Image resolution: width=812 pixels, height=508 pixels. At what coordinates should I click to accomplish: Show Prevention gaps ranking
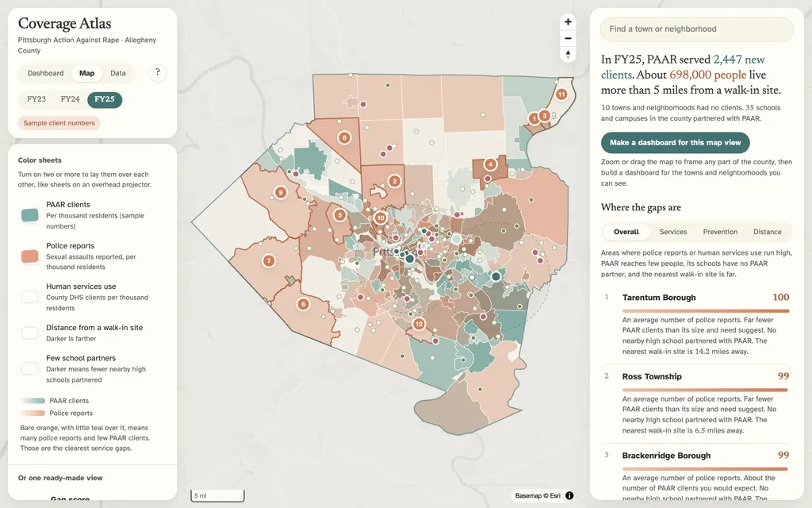[720, 232]
